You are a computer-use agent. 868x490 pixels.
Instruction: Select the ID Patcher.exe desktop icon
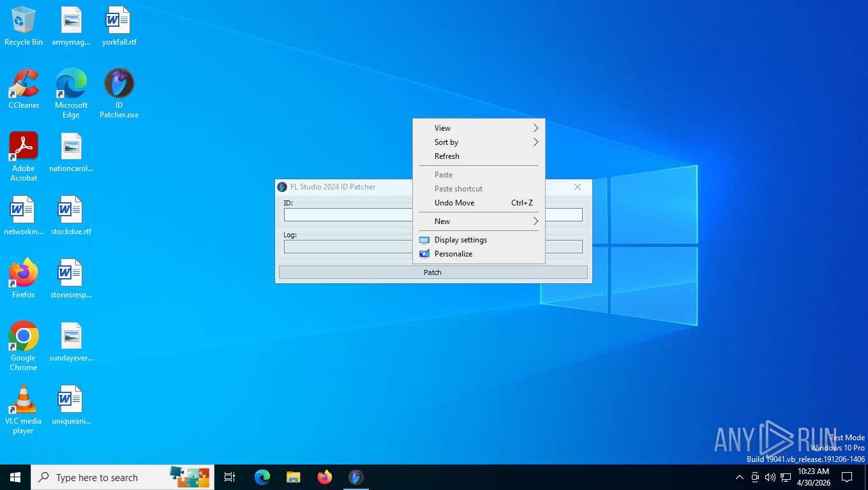point(119,94)
